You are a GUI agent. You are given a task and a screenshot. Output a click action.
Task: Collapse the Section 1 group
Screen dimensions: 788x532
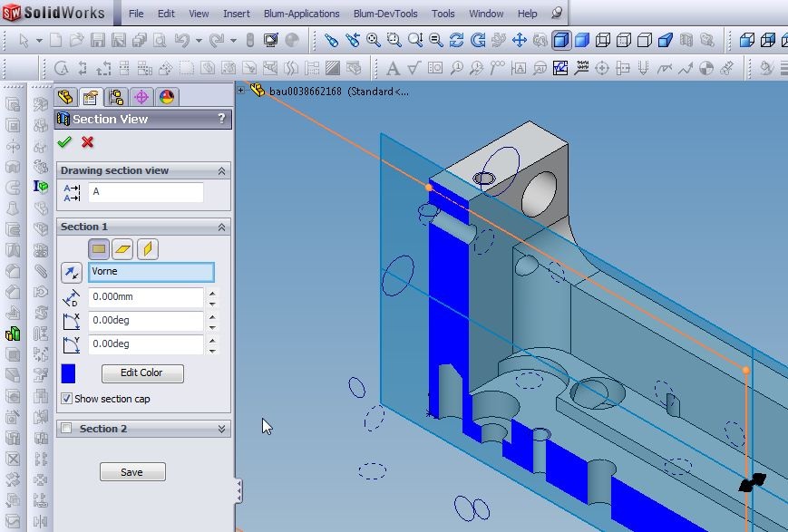[x=221, y=227]
